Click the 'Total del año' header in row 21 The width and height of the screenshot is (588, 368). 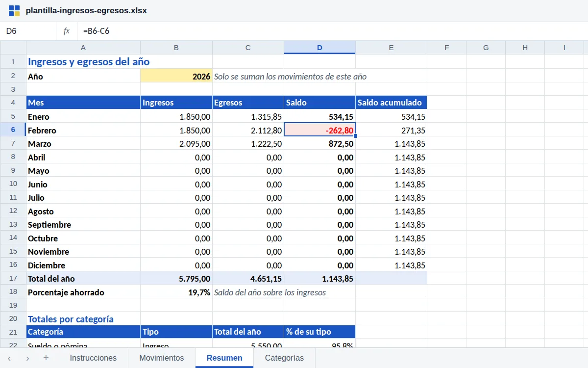pos(248,332)
